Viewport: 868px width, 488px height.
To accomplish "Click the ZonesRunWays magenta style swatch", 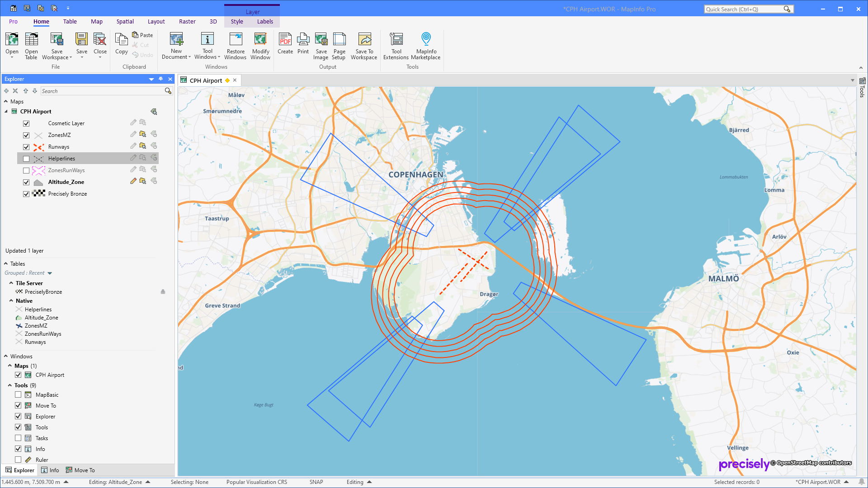I will (x=38, y=170).
